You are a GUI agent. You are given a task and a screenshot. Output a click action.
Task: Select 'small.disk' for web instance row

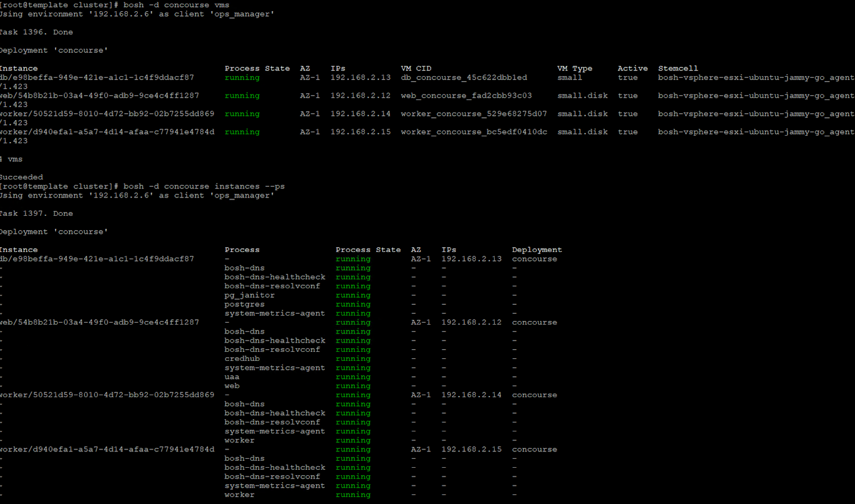tap(582, 96)
